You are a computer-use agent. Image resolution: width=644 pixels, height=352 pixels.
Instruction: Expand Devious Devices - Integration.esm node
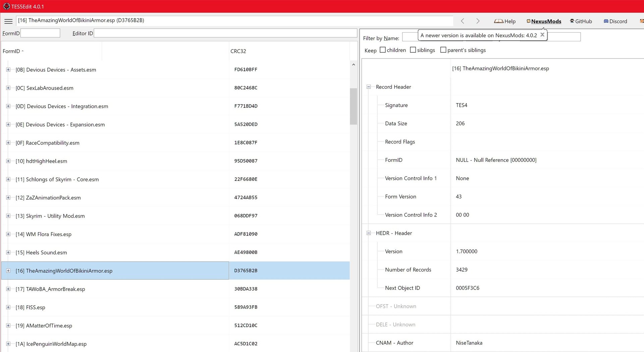8,106
